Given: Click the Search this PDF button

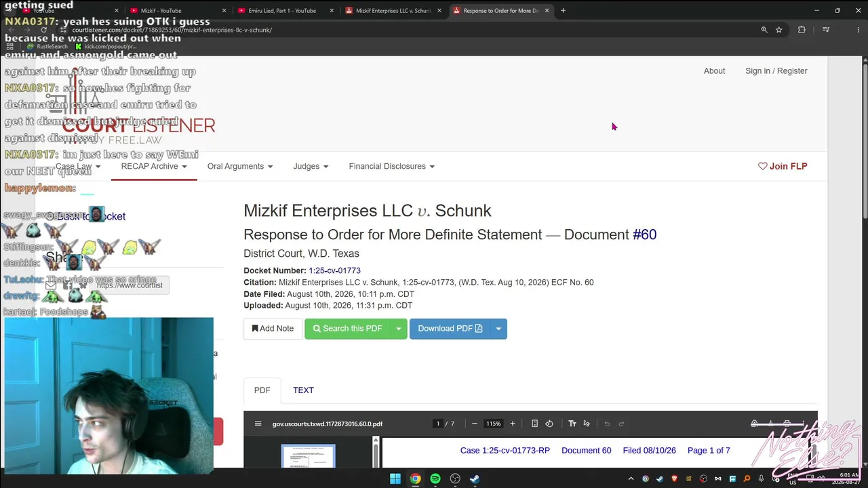Looking at the screenshot, I should pos(347,329).
